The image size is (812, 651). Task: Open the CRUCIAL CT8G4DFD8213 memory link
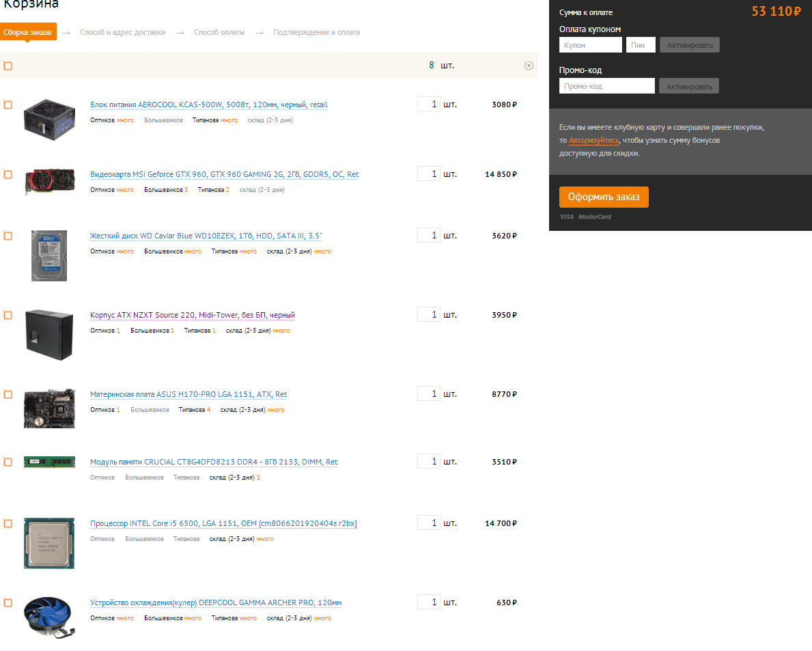214,462
